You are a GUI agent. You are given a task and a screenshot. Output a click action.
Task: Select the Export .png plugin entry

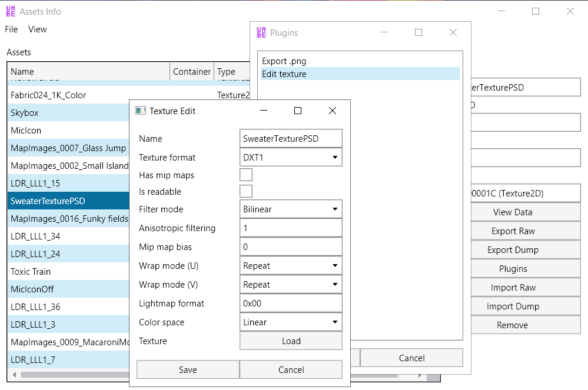284,61
